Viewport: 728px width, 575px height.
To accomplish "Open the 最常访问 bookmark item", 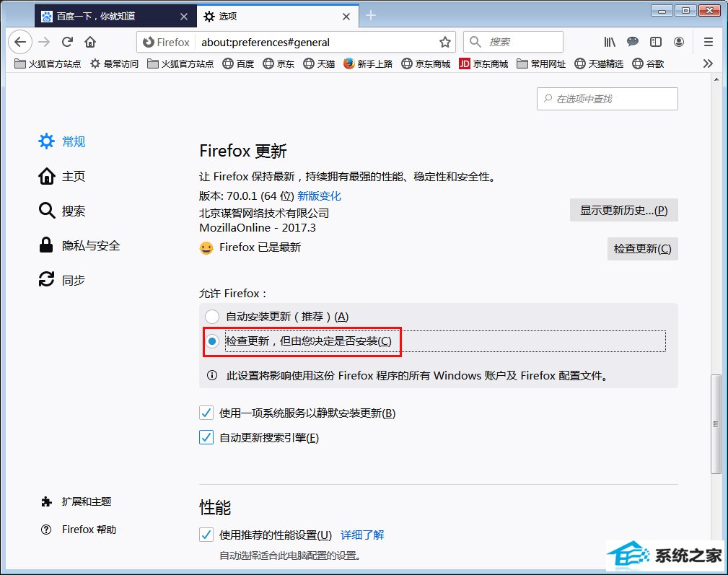I will (114, 63).
